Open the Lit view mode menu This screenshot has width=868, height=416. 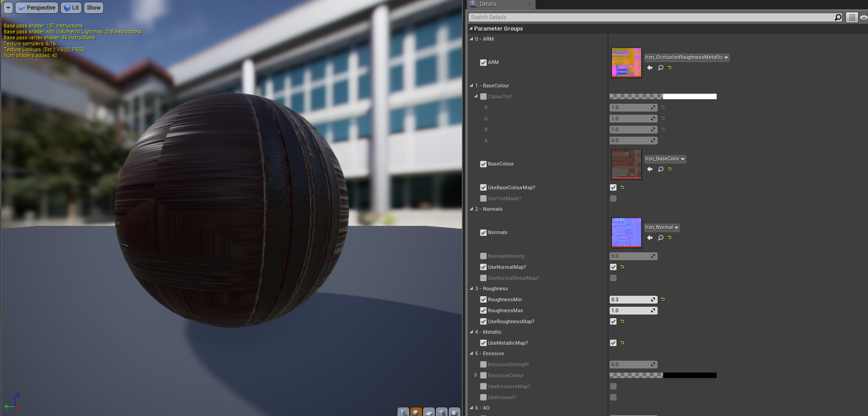pos(71,8)
